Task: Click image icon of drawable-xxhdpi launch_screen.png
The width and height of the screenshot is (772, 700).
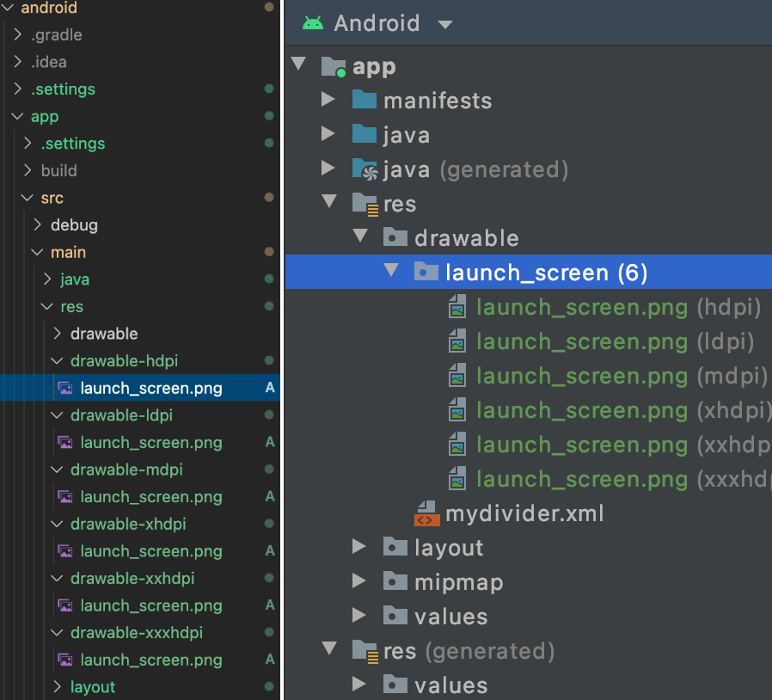Action: coord(65,605)
